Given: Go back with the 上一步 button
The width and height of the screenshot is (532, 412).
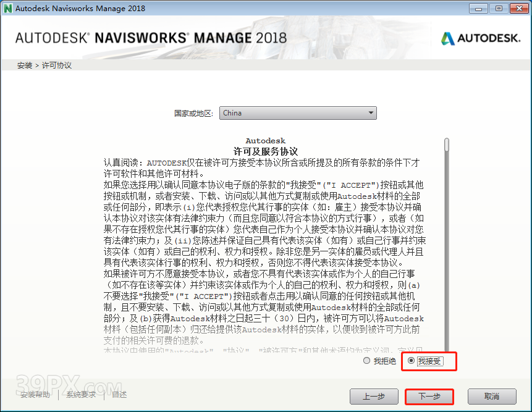Looking at the screenshot, I should point(374,396).
